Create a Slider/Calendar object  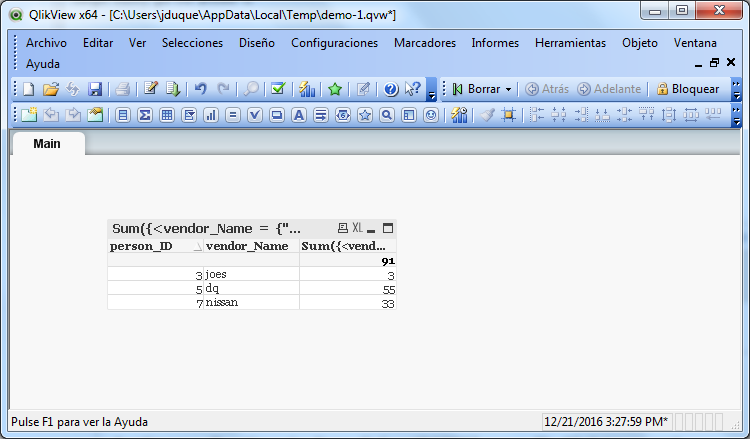pyautogui.click(x=343, y=115)
